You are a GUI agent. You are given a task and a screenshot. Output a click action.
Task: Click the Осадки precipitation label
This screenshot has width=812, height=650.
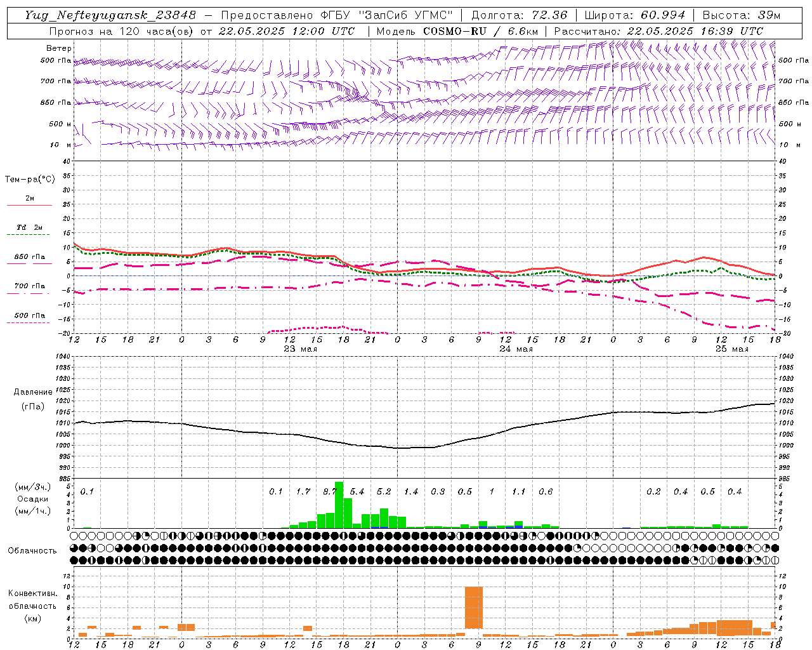click(33, 499)
